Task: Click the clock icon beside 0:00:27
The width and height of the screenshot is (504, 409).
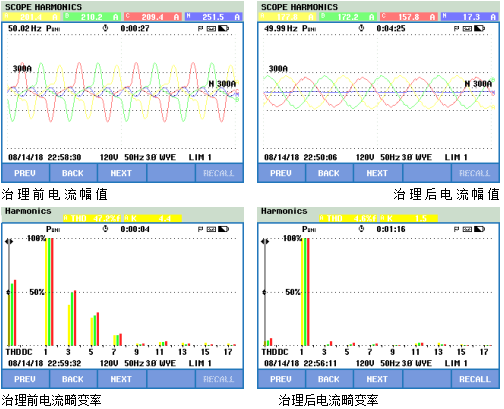Action: coord(105,28)
